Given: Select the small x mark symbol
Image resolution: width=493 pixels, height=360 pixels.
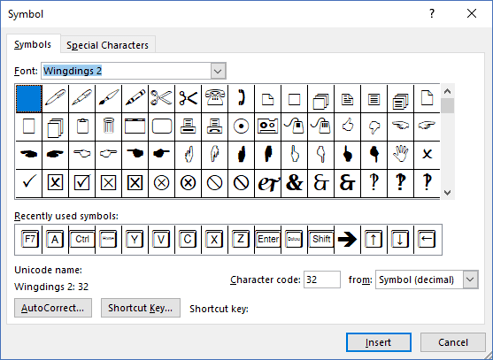Looking at the screenshot, I should tap(427, 155).
